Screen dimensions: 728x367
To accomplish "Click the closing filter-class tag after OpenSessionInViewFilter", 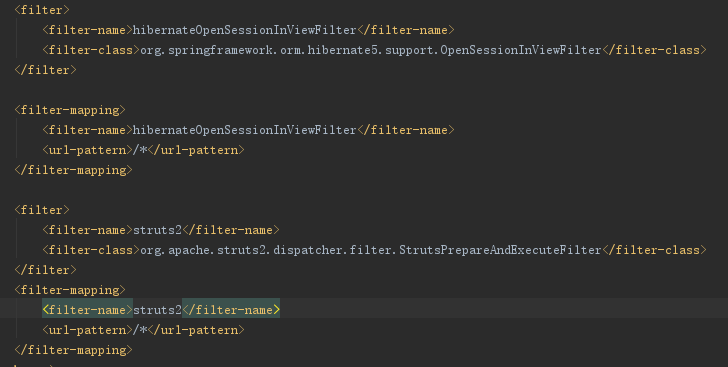I will pos(654,50).
